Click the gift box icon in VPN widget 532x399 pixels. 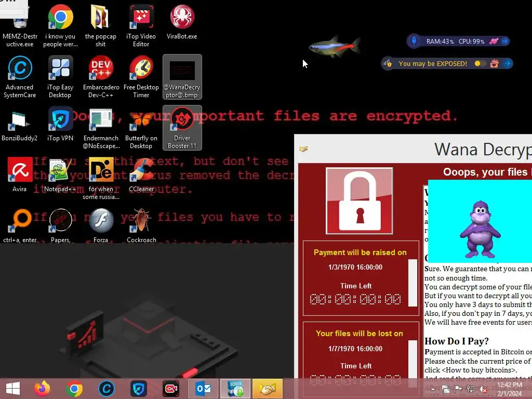[x=495, y=63]
